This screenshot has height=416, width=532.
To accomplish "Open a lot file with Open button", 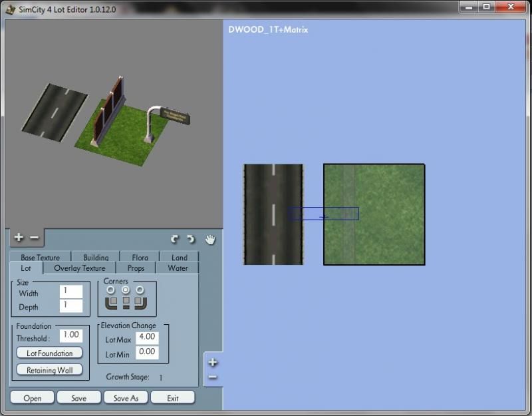I will pos(32,397).
